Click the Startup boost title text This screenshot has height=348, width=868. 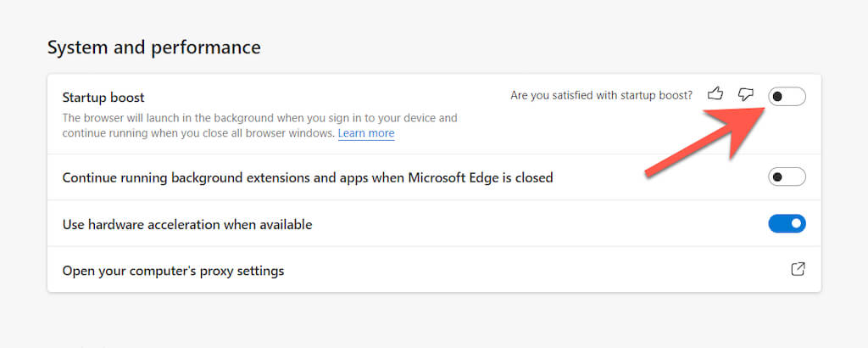(x=103, y=98)
